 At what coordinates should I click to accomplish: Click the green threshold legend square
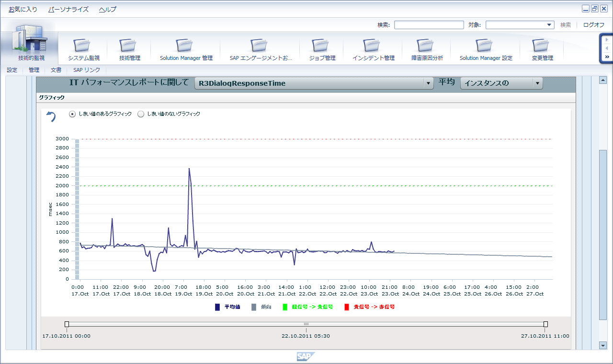285,307
